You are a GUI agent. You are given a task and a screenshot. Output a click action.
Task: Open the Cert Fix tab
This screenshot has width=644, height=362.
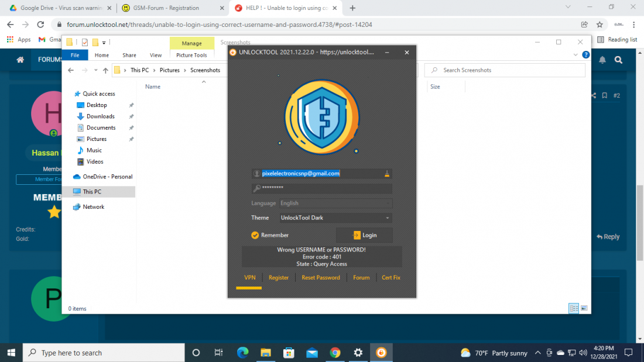click(391, 278)
